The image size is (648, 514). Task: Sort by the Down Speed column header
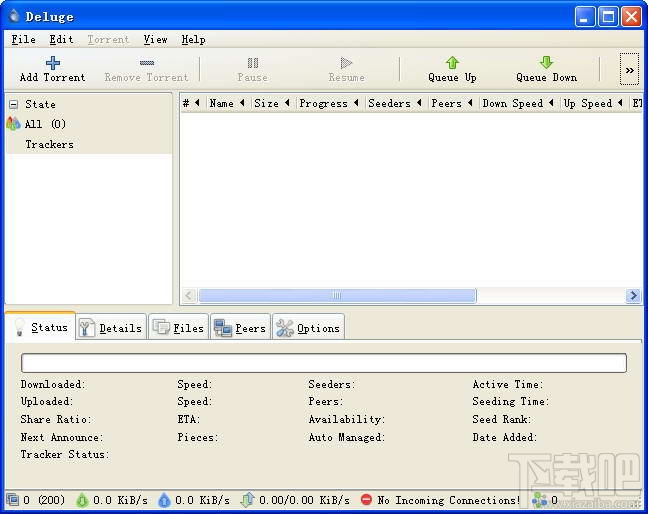(x=518, y=103)
